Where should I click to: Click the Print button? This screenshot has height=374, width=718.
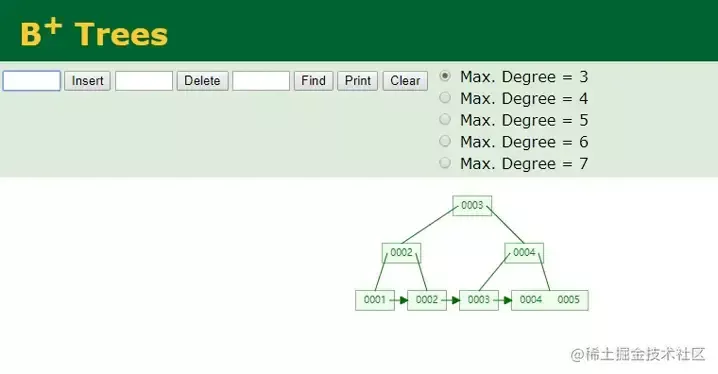(x=358, y=81)
